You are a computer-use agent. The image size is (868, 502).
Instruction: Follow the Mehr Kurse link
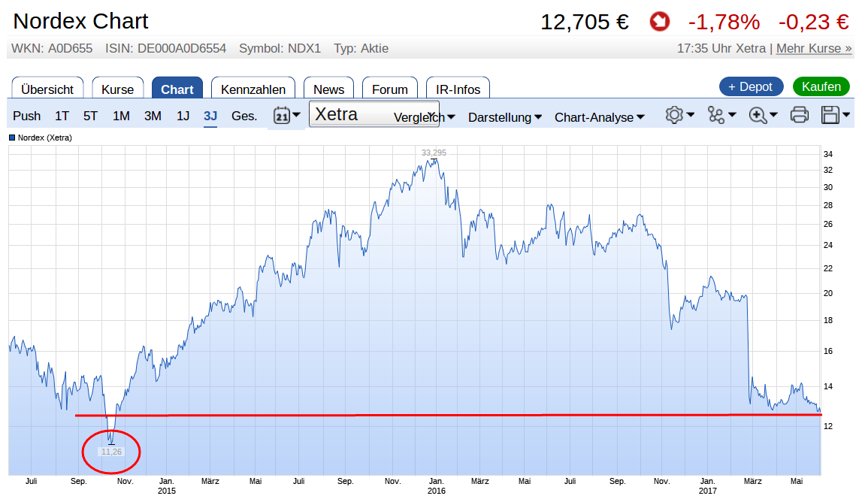(814, 49)
